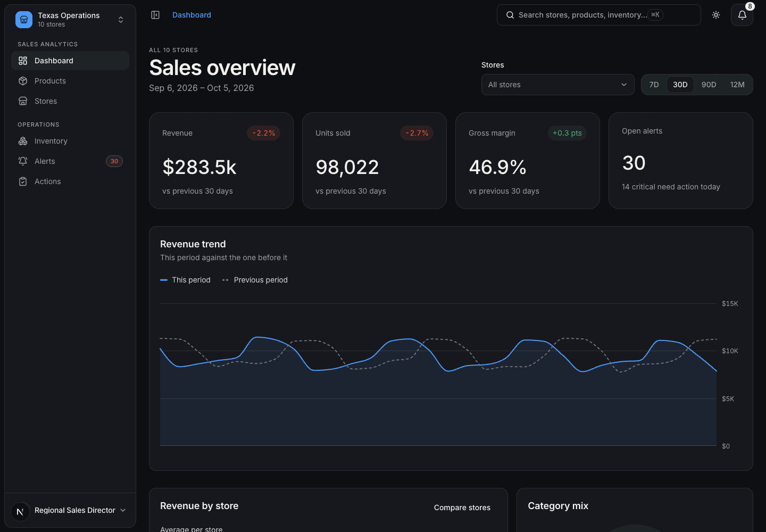Click the Sep 6, 2026 – Oct 5, 2026 date range
The height and width of the screenshot is (532, 766).
coord(202,88)
